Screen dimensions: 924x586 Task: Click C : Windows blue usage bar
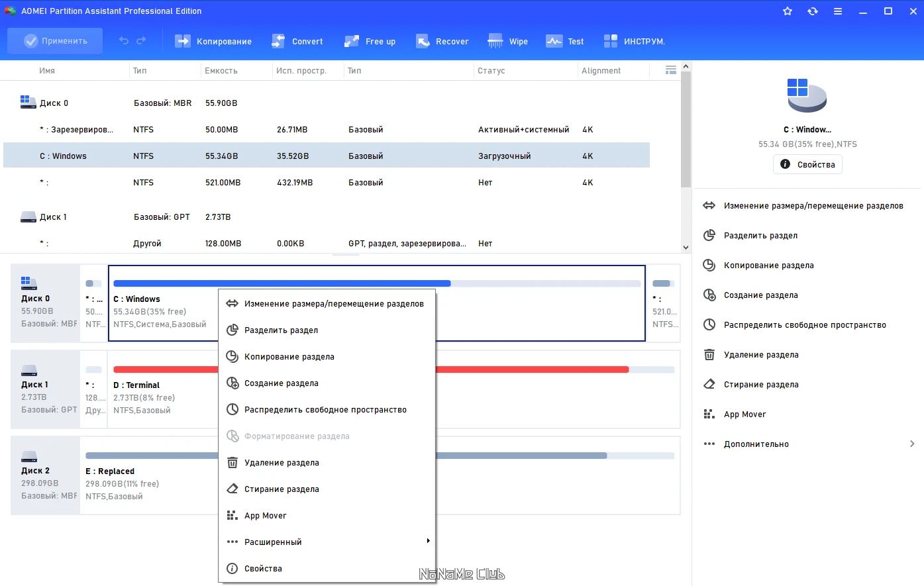tap(282, 283)
